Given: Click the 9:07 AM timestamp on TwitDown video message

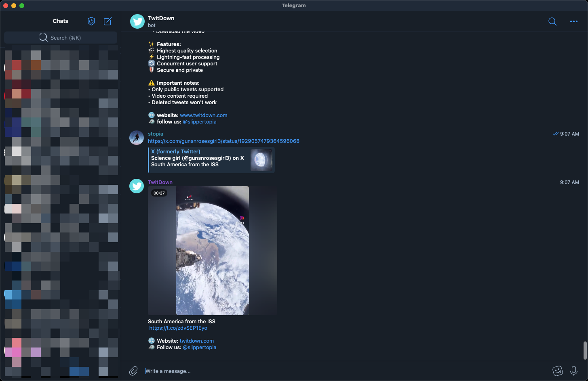Looking at the screenshot, I should [x=569, y=182].
